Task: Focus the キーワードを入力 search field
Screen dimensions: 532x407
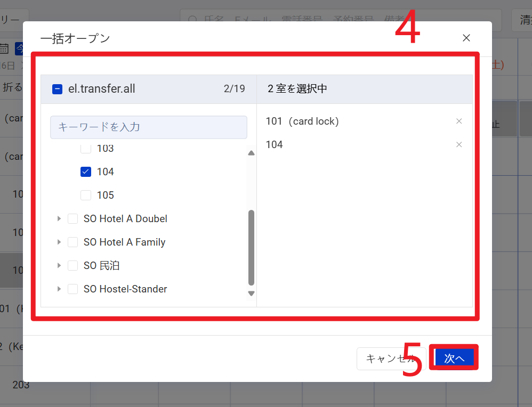Action: tap(148, 127)
